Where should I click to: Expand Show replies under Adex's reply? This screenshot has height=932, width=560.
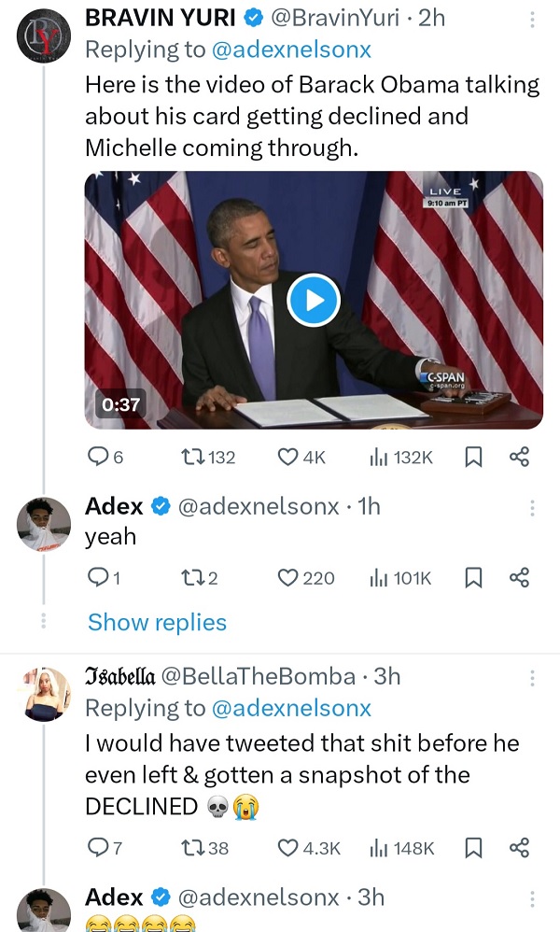157,623
